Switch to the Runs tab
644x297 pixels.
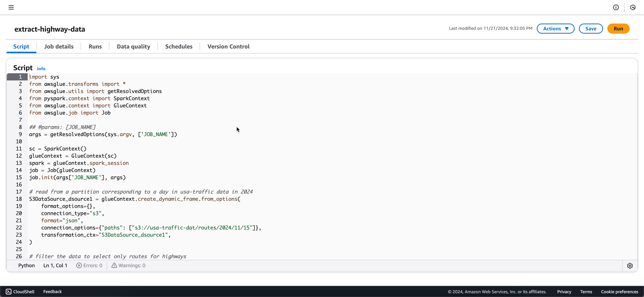coord(95,46)
